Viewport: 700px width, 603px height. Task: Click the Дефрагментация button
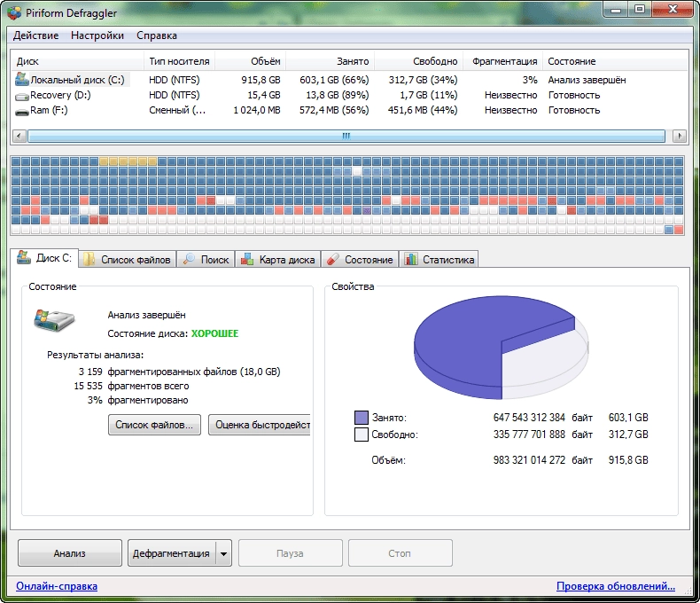(x=171, y=553)
